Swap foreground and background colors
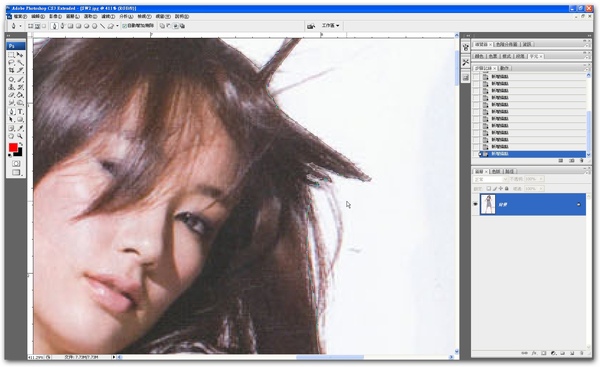 point(21,144)
